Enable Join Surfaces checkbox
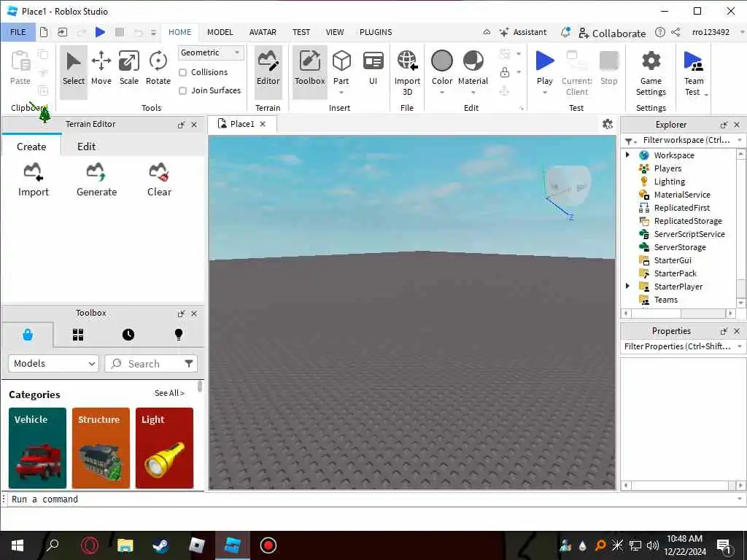 pos(182,90)
